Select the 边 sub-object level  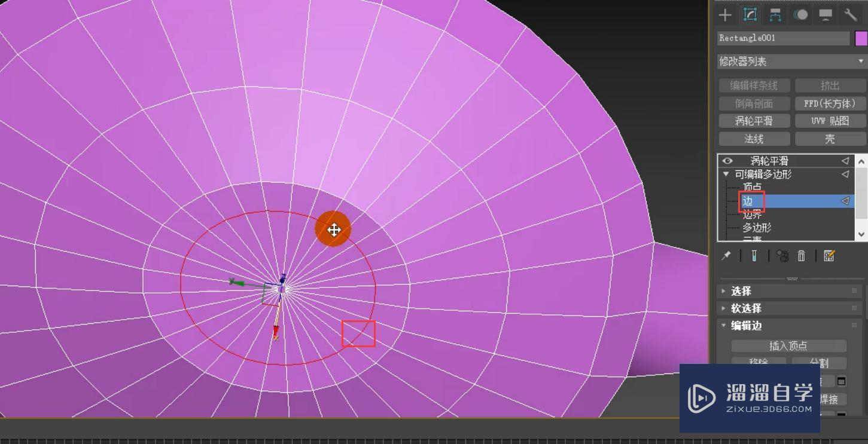point(747,201)
